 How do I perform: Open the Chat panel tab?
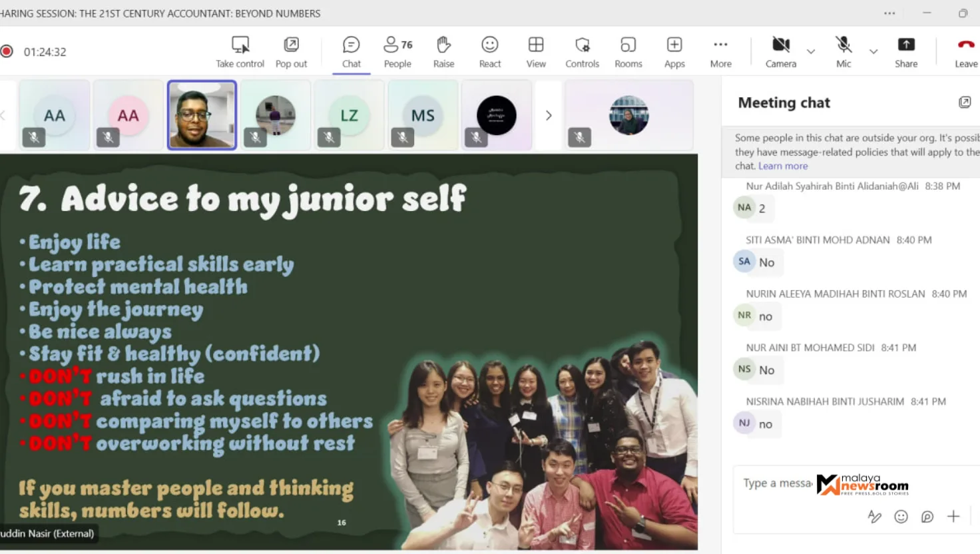tap(352, 52)
